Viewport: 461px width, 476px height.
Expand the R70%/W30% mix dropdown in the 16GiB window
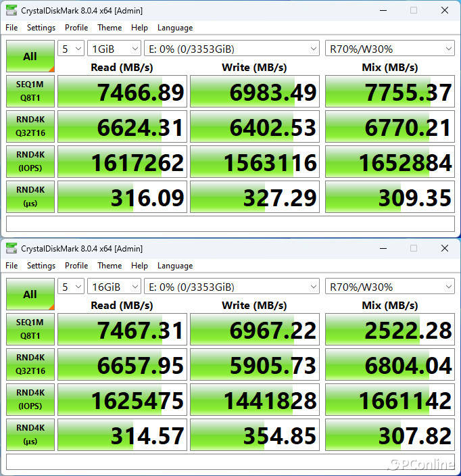click(389, 287)
